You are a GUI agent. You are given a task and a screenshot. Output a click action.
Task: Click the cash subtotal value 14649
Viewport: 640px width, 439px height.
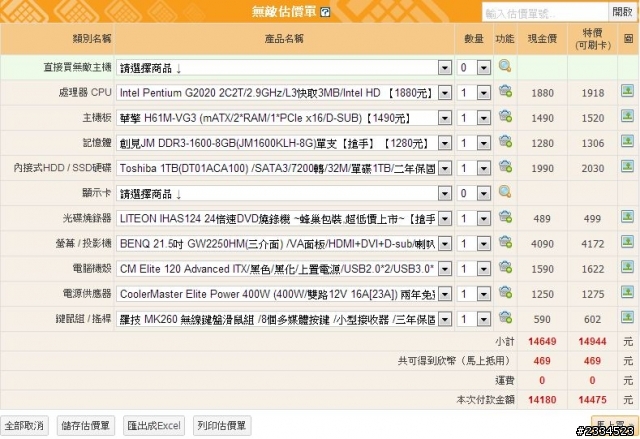pyautogui.click(x=542, y=341)
